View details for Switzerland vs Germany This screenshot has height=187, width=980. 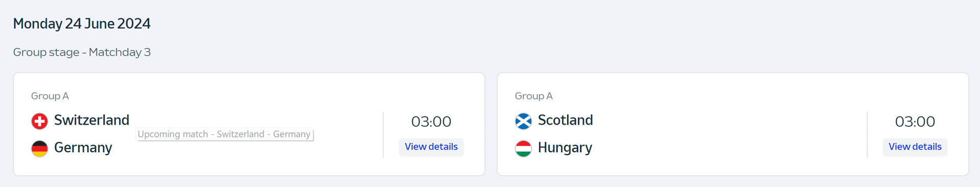[431, 147]
